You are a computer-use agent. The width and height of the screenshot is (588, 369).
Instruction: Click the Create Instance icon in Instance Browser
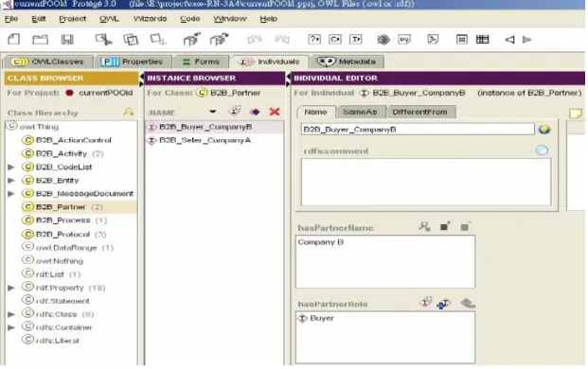[x=235, y=111]
